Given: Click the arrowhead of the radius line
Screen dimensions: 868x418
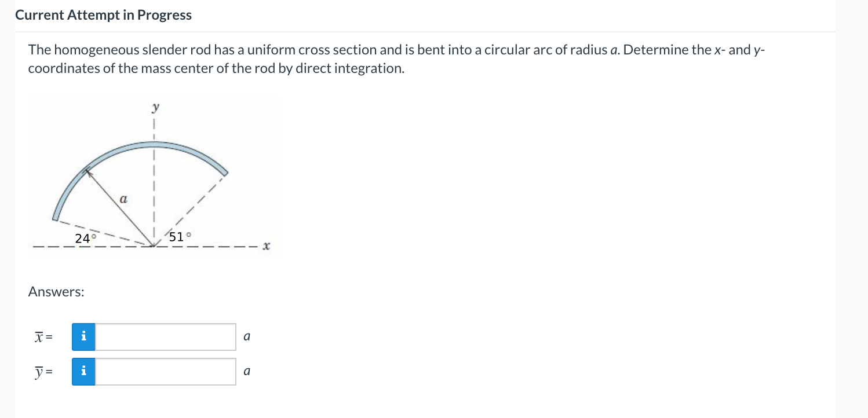Looking at the screenshot, I should click(x=89, y=171).
